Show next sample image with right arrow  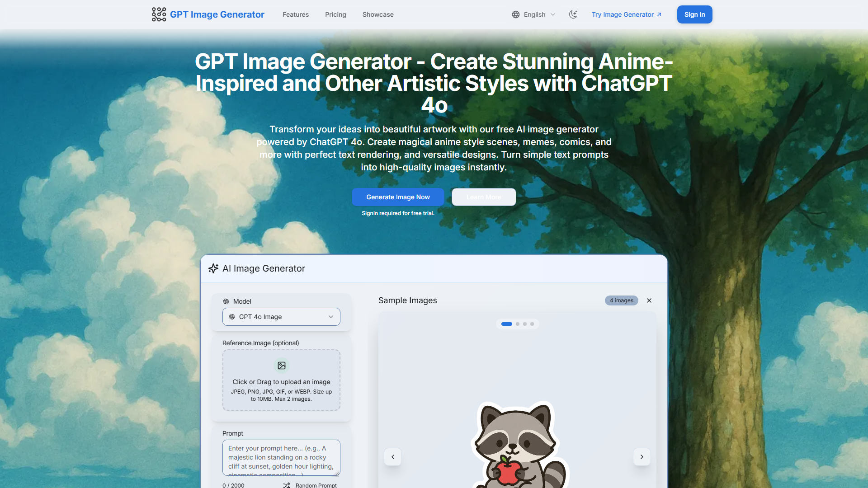click(x=642, y=457)
